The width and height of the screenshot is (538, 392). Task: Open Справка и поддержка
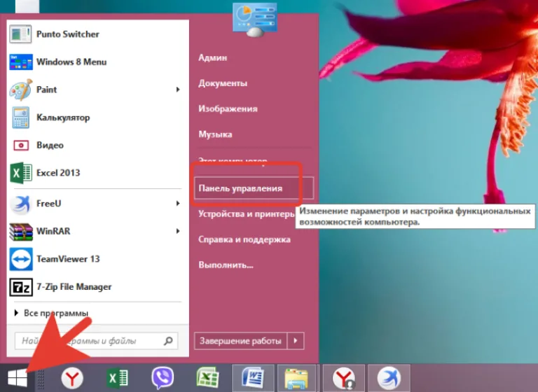click(x=244, y=239)
